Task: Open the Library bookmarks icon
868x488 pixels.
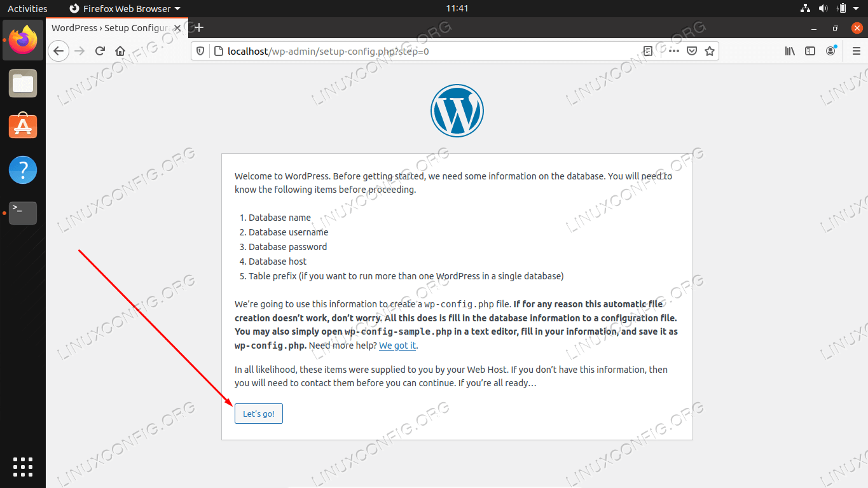Action: [790, 51]
